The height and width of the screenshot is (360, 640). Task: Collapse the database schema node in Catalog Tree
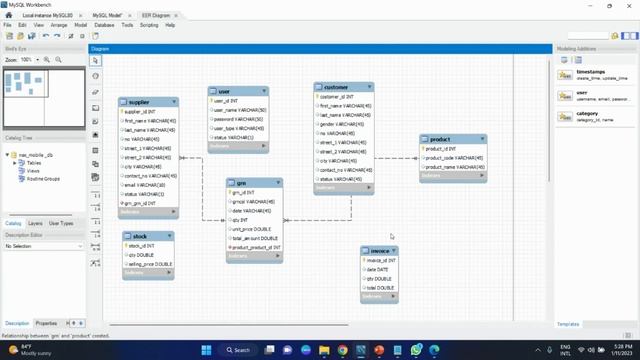(x=7, y=155)
